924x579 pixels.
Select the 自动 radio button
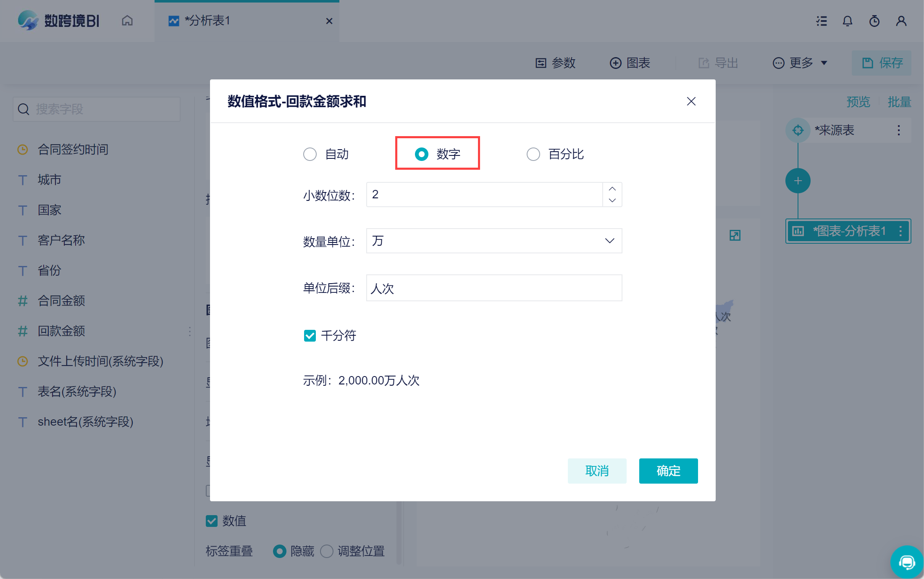[x=310, y=154]
